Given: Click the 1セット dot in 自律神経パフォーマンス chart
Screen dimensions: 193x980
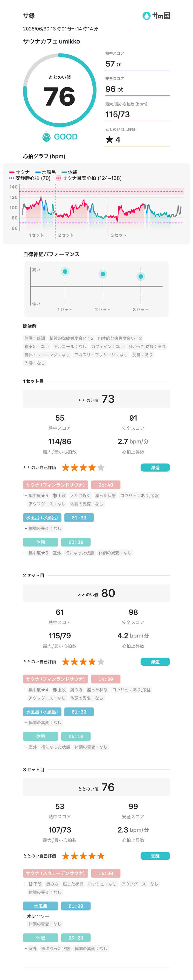Looking at the screenshot, I should [x=65, y=272].
